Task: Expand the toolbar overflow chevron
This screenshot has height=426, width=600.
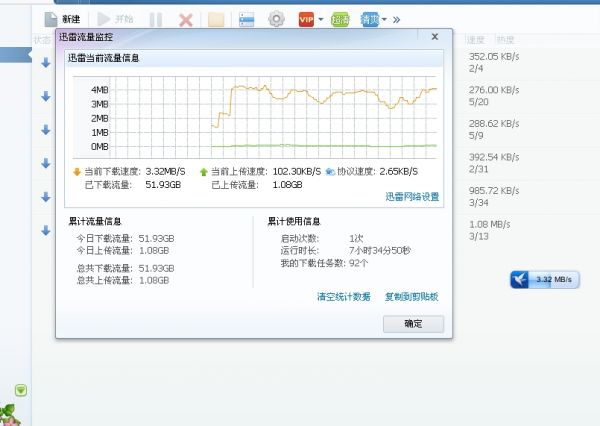Action: (397, 19)
